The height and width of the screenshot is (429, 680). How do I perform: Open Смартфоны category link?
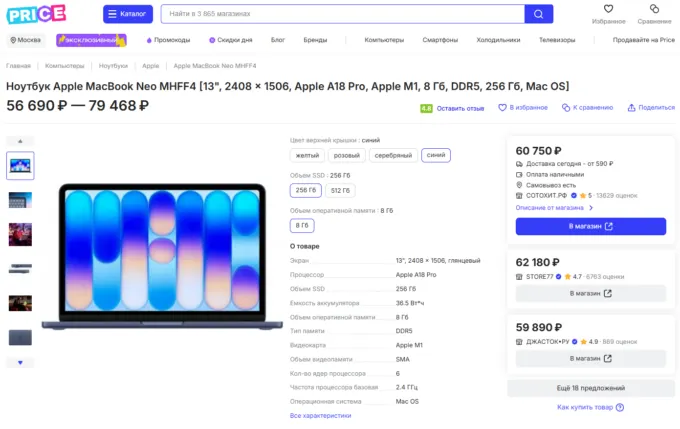[440, 40]
